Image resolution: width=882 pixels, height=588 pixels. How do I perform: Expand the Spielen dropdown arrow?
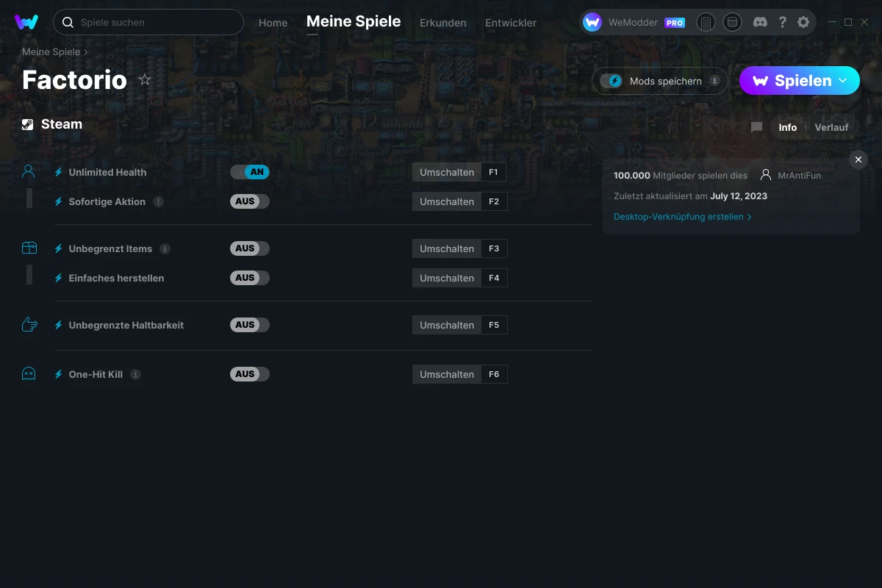pyautogui.click(x=843, y=80)
